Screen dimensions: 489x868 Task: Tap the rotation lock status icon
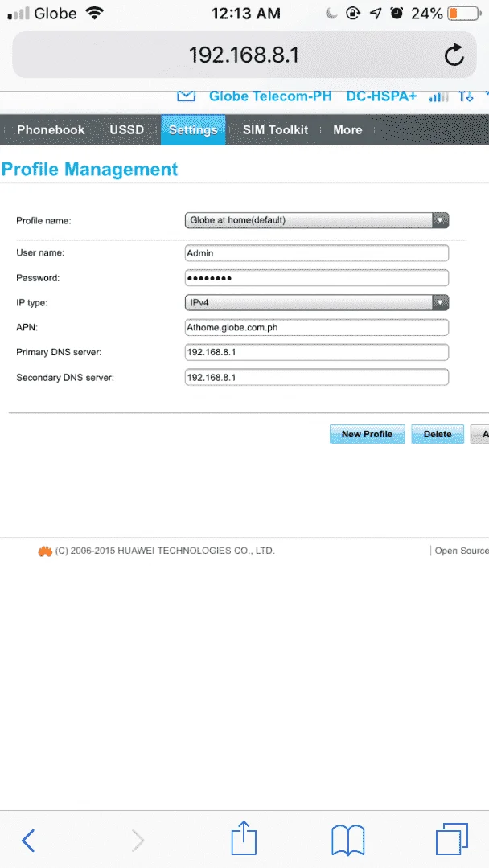353,14
